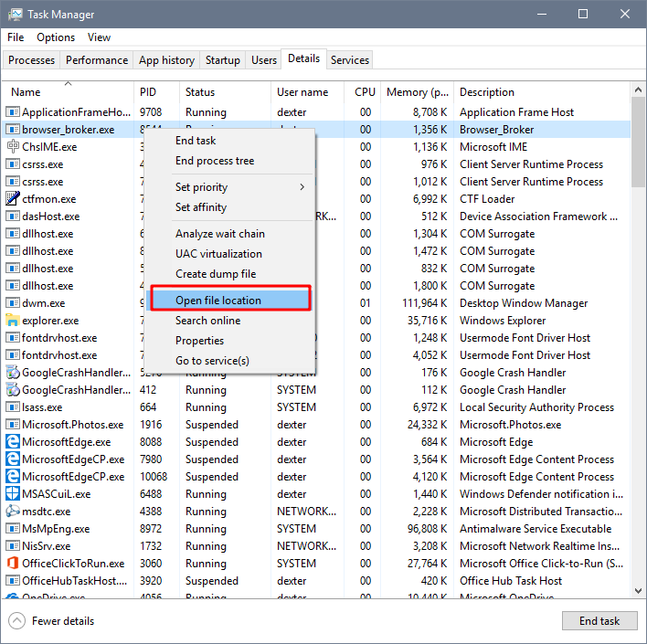Click the explorer.exe folder icon

pos(13,320)
